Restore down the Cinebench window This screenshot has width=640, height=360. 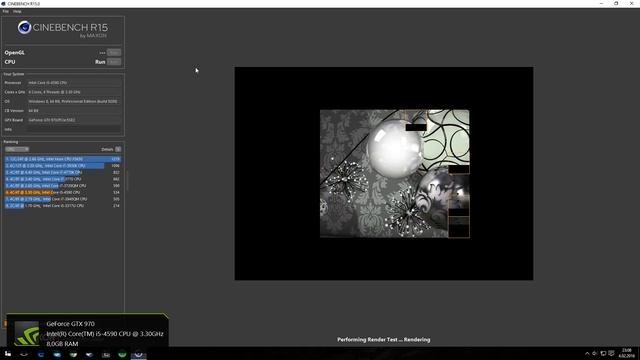click(616, 3)
